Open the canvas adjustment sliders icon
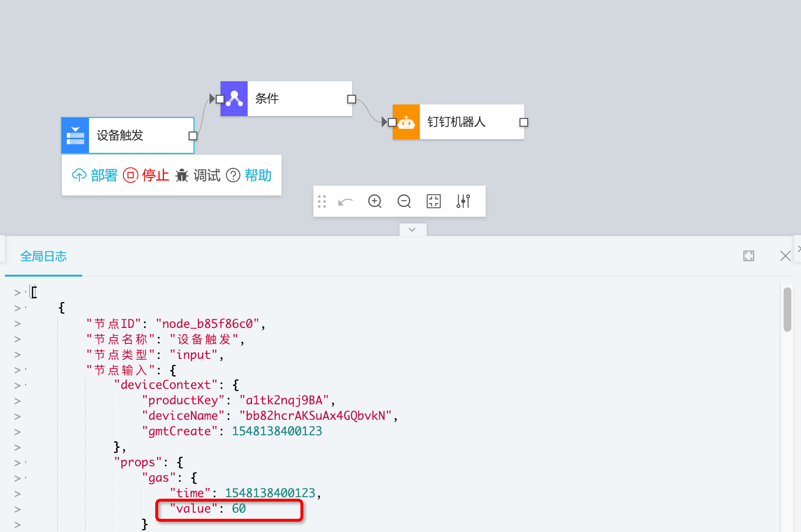Viewport: 801px width, 532px height. (463, 201)
